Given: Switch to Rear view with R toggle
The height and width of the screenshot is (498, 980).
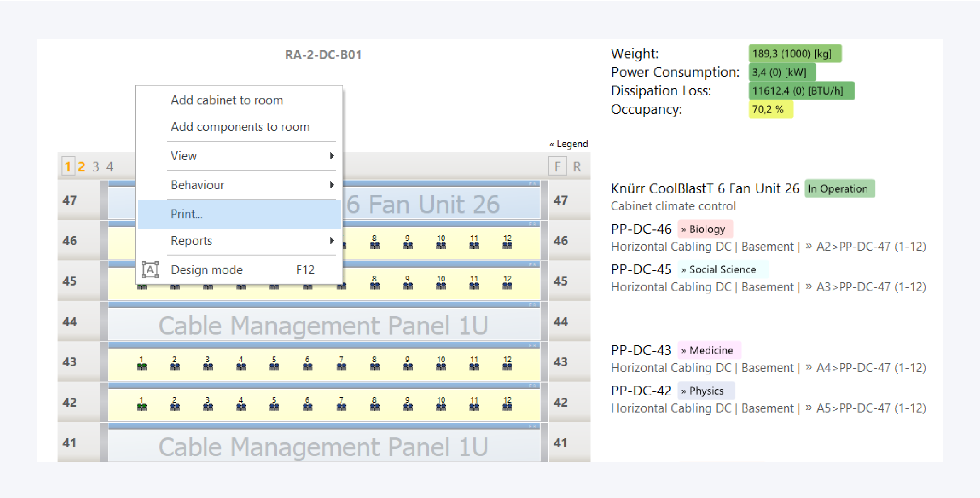Looking at the screenshot, I should point(577,167).
